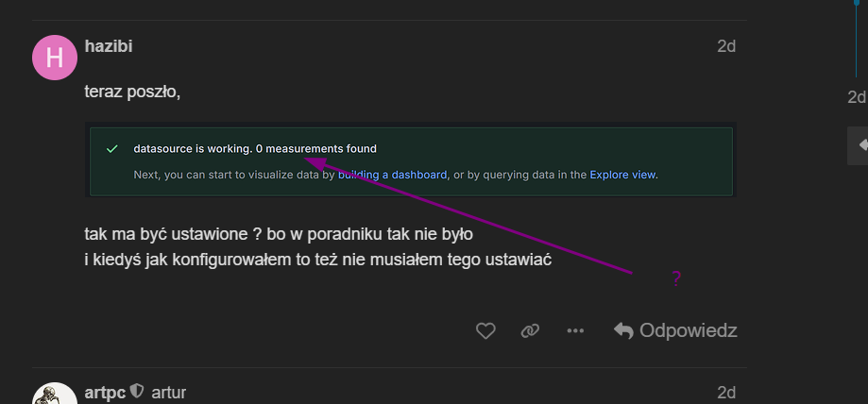This screenshot has height=404, width=868.
Task: Click the 2d date on artpc's post
Action: [x=725, y=392]
